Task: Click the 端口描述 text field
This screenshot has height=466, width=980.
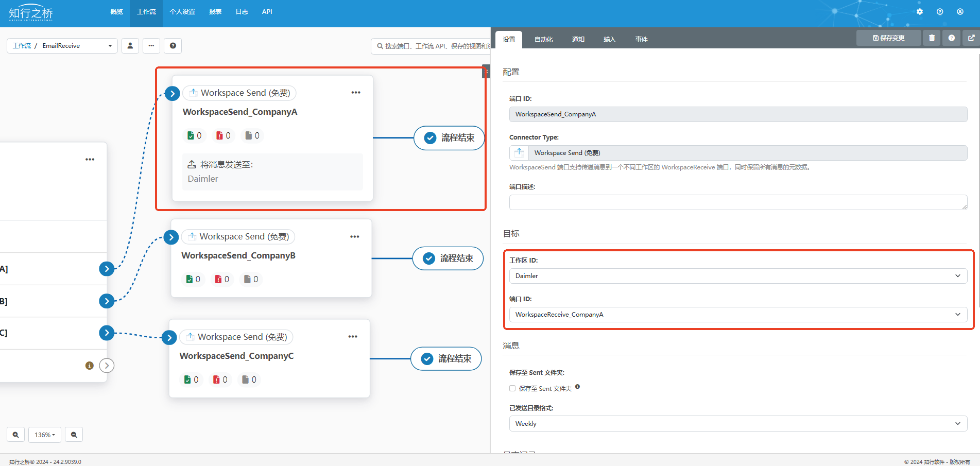Action: pos(737,202)
